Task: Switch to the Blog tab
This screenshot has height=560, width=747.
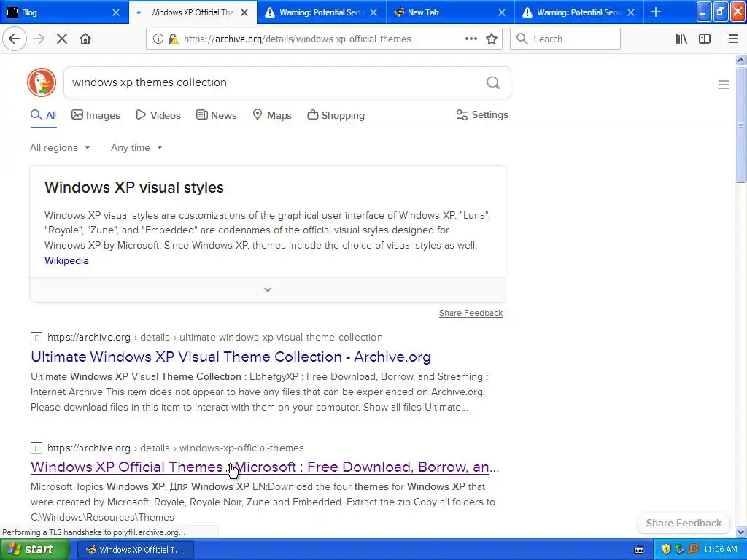Action: click(x=64, y=12)
